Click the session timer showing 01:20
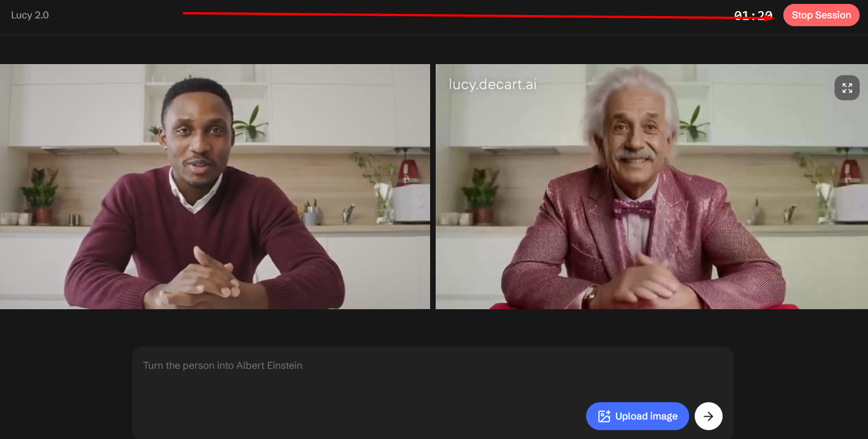The image size is (868, 439). (x=753, y=16)
